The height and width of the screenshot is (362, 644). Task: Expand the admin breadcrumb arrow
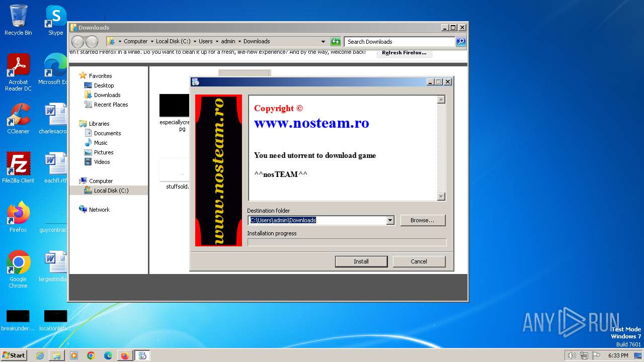click(239, 42)
